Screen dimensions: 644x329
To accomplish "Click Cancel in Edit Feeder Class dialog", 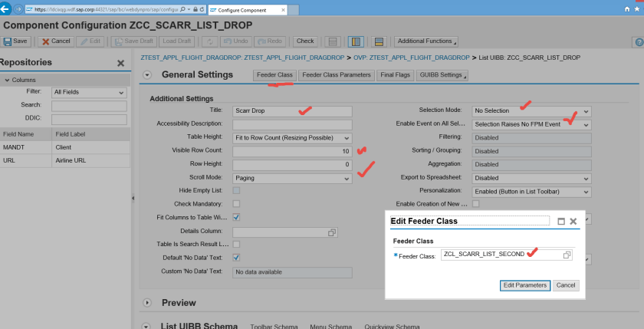I will (566, 285).
